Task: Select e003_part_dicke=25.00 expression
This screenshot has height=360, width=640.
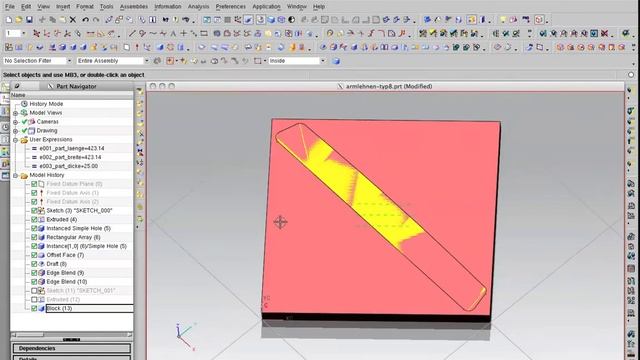Action: [69, 166]
